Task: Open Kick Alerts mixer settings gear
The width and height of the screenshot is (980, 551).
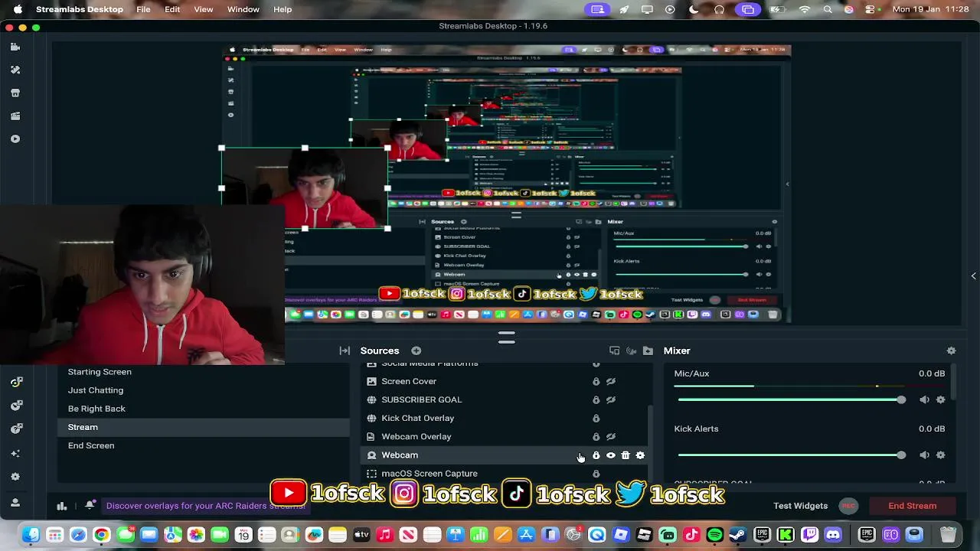Action: [x=941, y=455]
